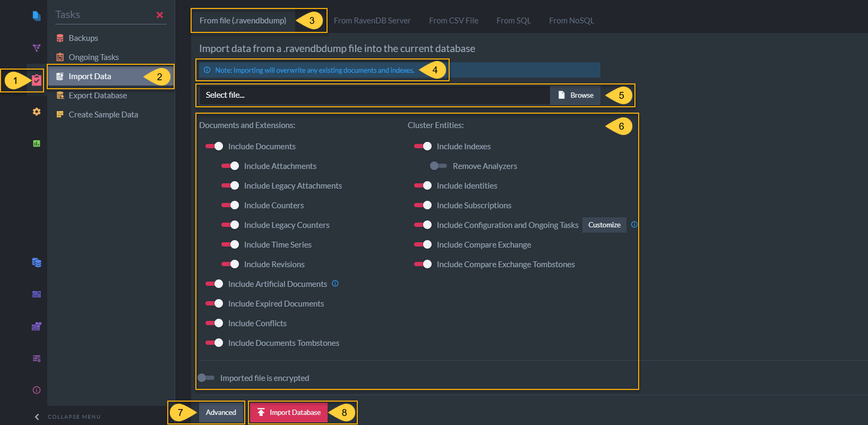Toggle Include Subscriptions switch
The width and height of the screenshot is (868, 425).
423,205
